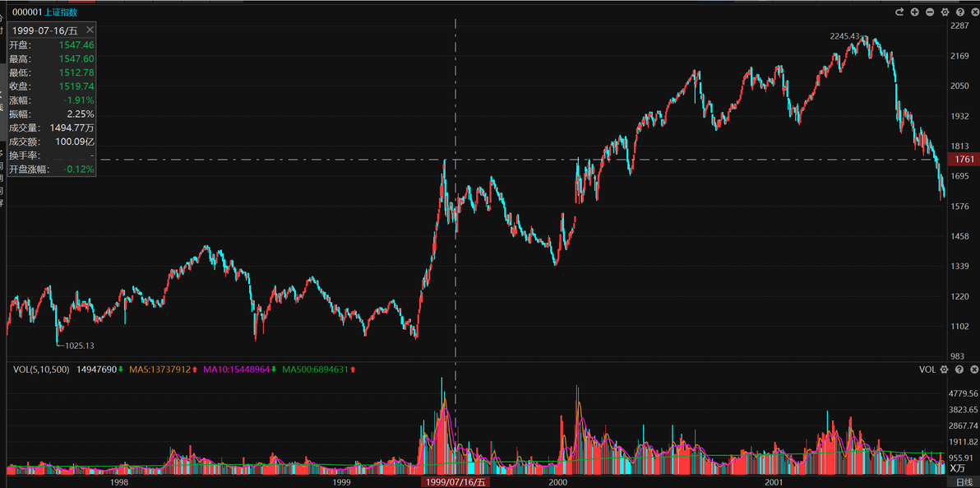Close the VOL indicator panel

click(973, 369)
